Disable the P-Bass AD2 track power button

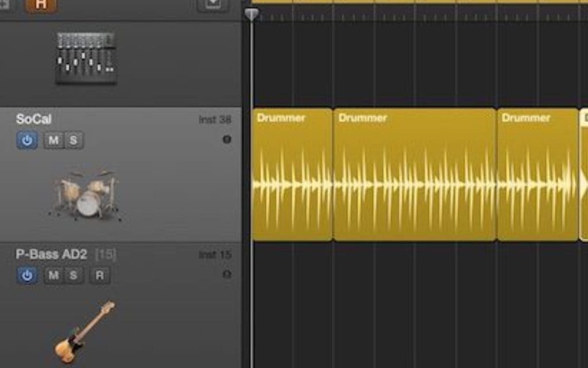(x=27, y=275)
